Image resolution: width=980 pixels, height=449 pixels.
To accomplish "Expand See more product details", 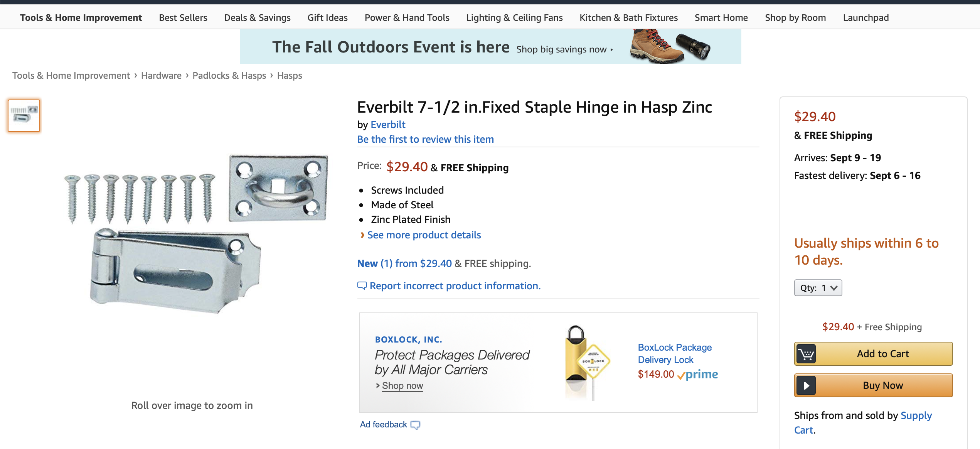I will click(424, 235).
